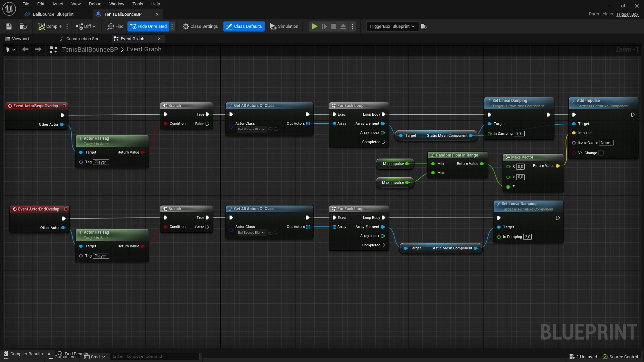
Task: Click the Stop simulation icon
Action: click(x=333, y=26)
